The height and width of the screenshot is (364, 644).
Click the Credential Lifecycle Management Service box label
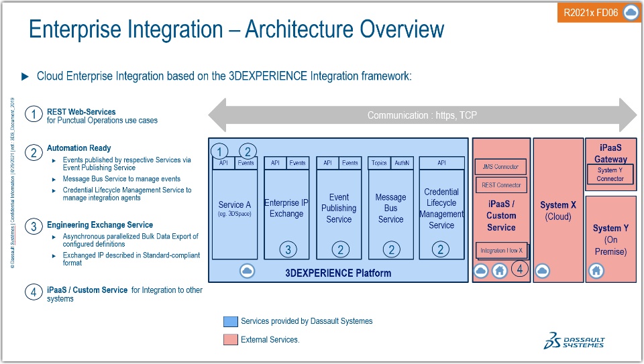pyautogui.click(x=441, y=208)
